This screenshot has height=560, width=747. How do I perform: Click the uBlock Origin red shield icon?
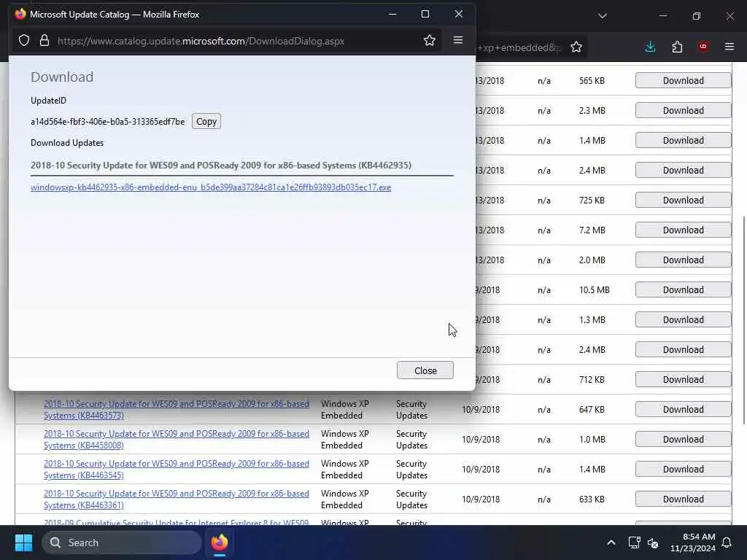coord(703,47)
